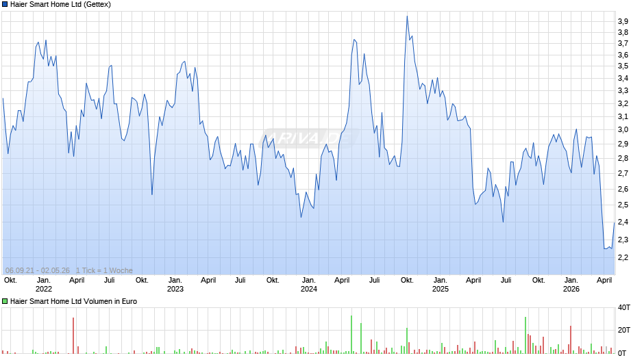Click the y-axis price value 2,4
Viewport: 644px width, 360px height.
coord(623,222)
